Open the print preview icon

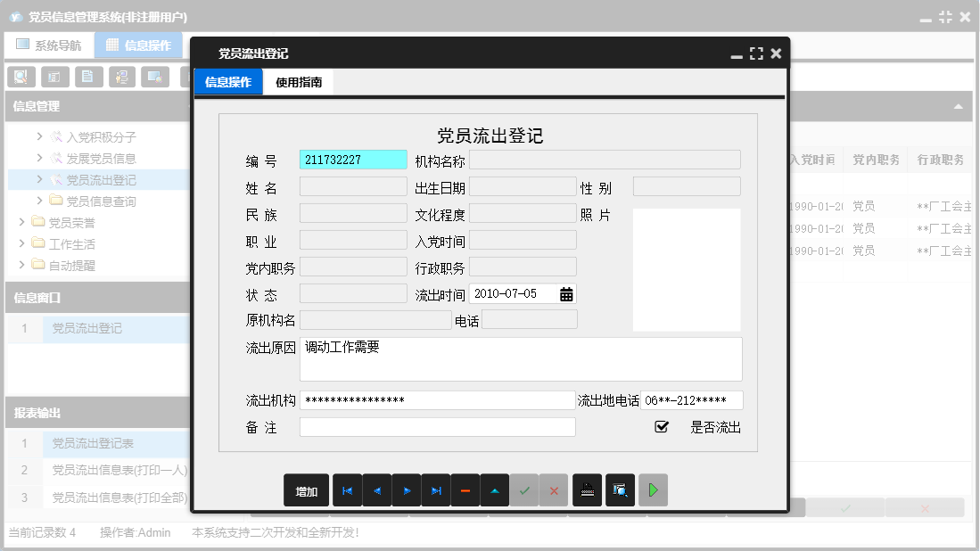pos(620,489)
